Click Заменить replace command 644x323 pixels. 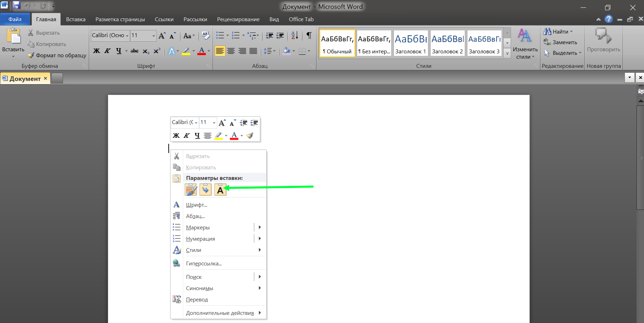(560, 42)
